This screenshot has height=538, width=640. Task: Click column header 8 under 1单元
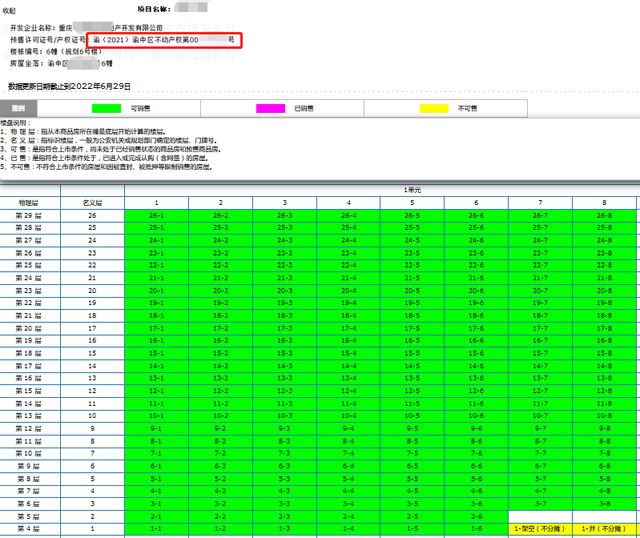604,203
